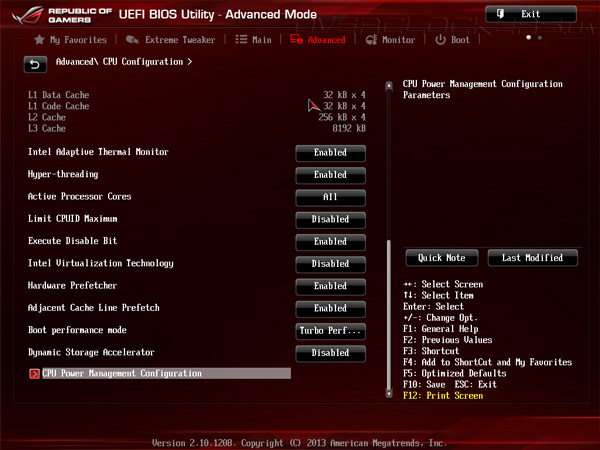Open the Quick Note button
600x450 pixels.
pyautogui.click(x=442, y=258)
